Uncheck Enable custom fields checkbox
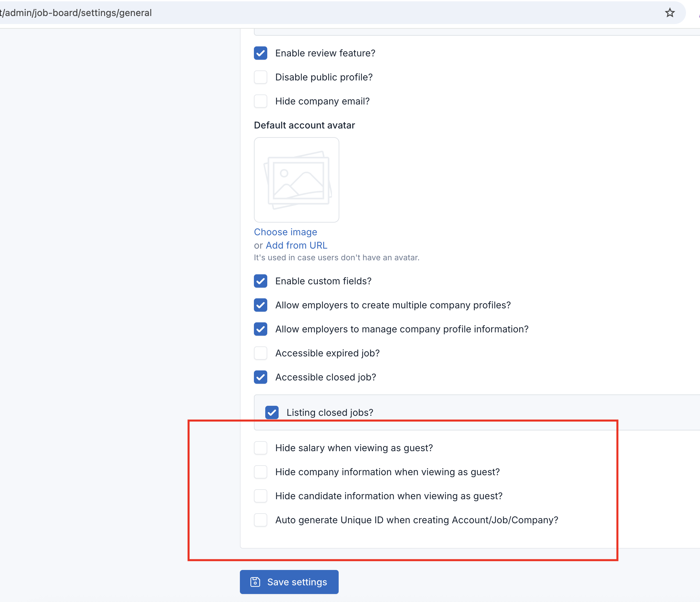 [261, 281]
